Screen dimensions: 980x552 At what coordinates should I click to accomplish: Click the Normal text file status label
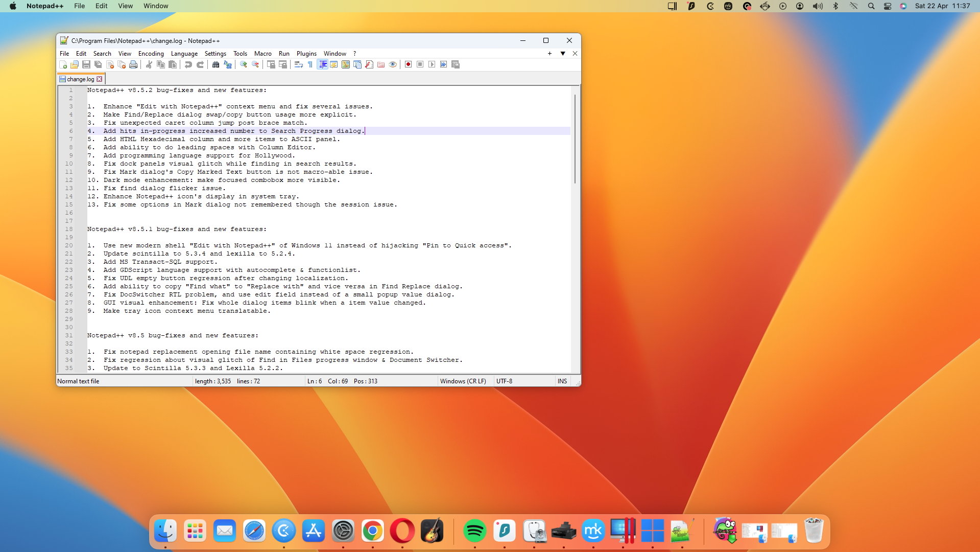point(78,381)
